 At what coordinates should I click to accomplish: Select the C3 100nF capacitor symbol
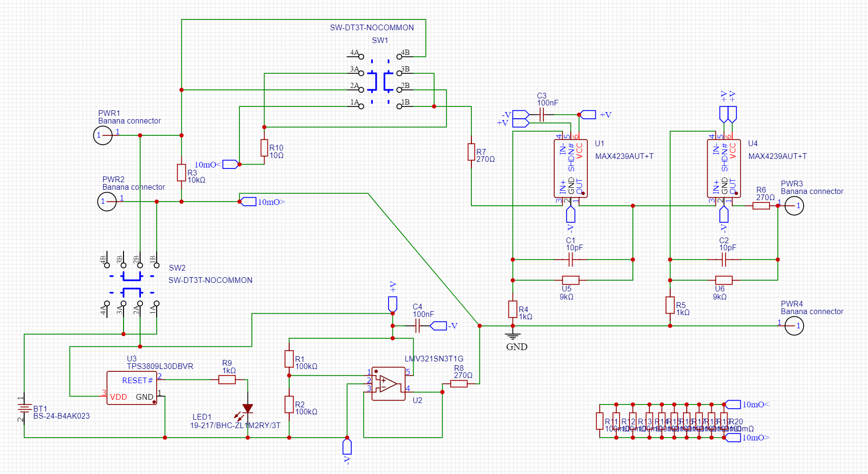point(542,114)
